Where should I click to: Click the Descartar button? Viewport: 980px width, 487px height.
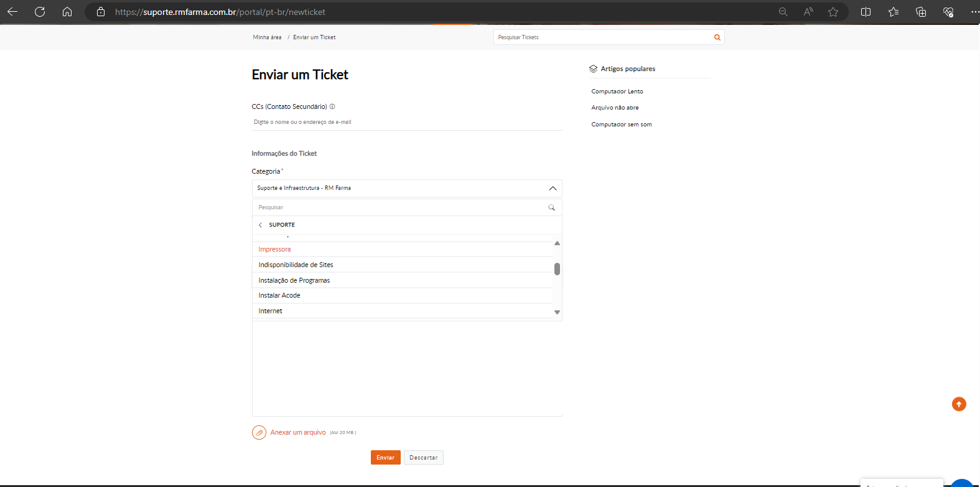(x=423, y=458)
